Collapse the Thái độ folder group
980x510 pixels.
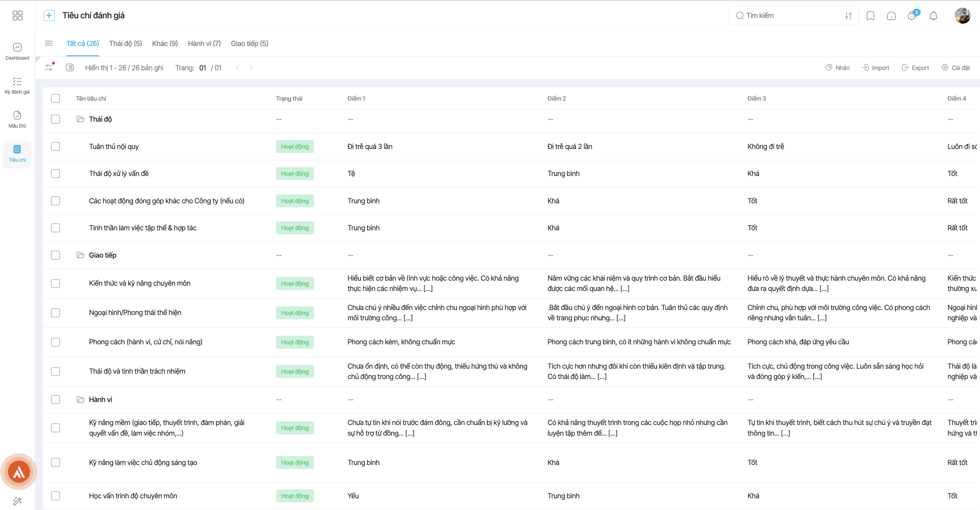coord(80,119)
